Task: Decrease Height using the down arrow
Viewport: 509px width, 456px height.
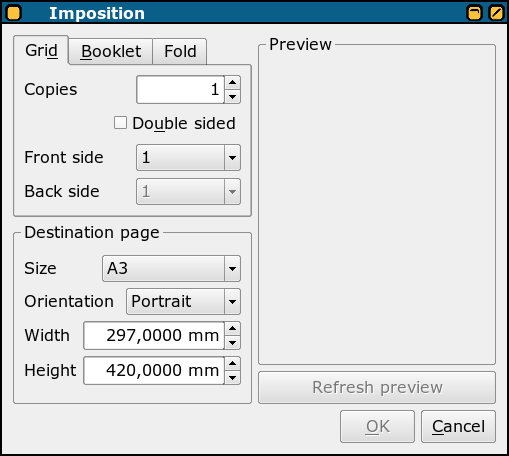Action: tap(232, 378)
